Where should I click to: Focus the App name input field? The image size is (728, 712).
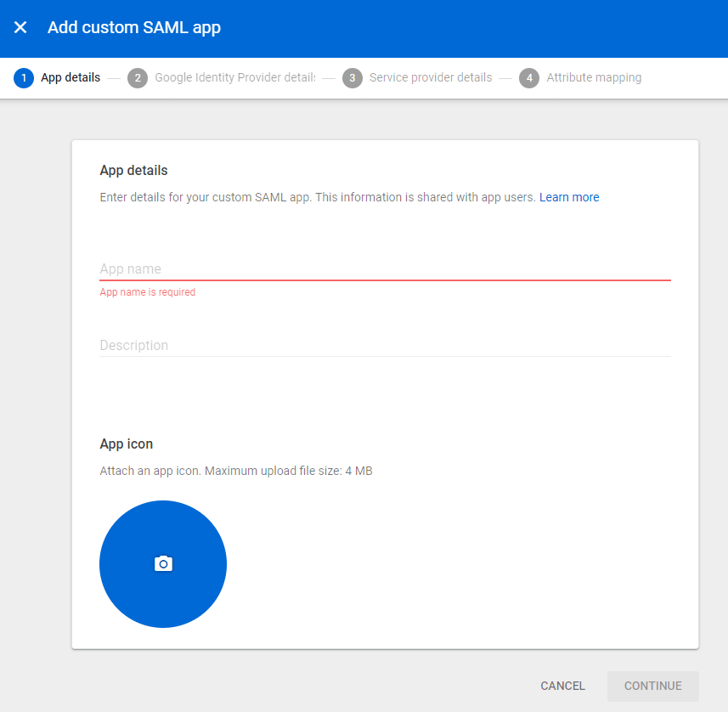[x=385, y=268]
